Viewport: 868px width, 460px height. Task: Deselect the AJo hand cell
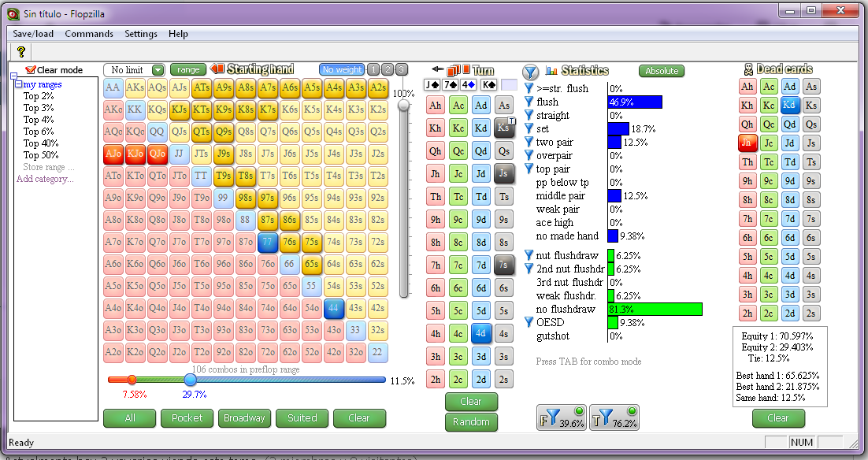coord(113,154)
